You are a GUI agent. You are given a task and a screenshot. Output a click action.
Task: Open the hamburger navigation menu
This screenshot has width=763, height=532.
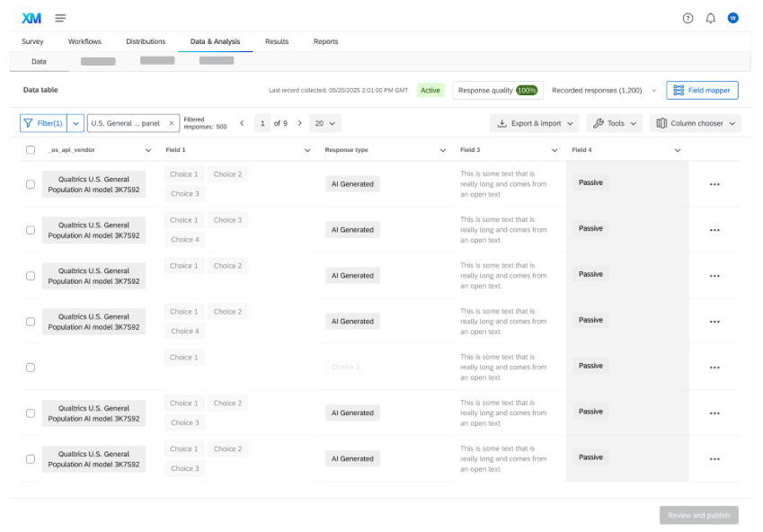coord(60,18)
